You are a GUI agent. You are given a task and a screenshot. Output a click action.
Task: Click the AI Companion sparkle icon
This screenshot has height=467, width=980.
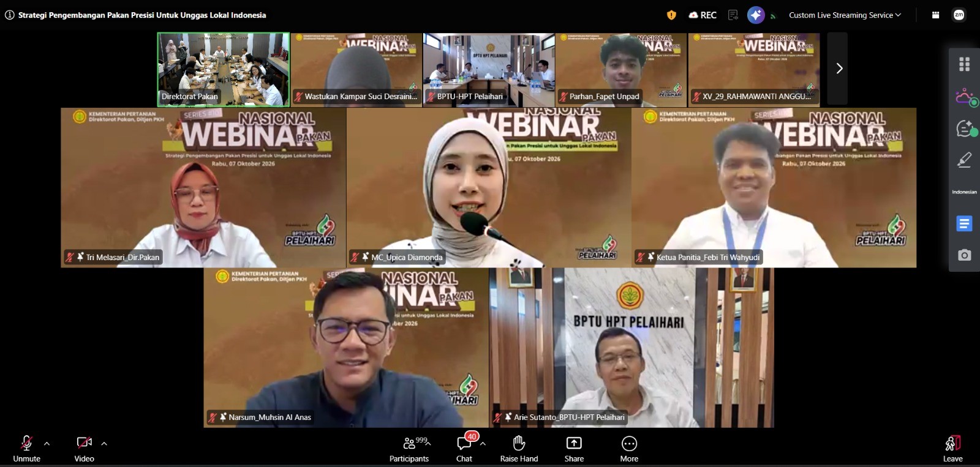point(756,15)
